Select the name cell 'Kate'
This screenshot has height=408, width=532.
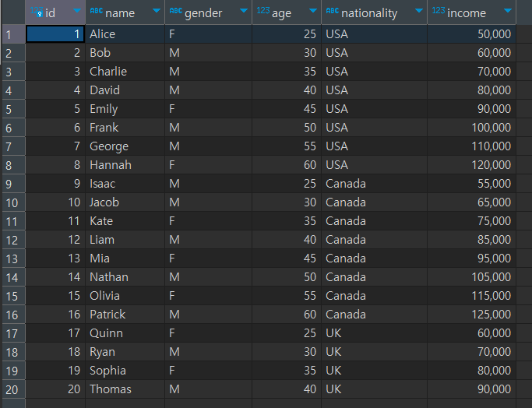[x=125, y=221]
